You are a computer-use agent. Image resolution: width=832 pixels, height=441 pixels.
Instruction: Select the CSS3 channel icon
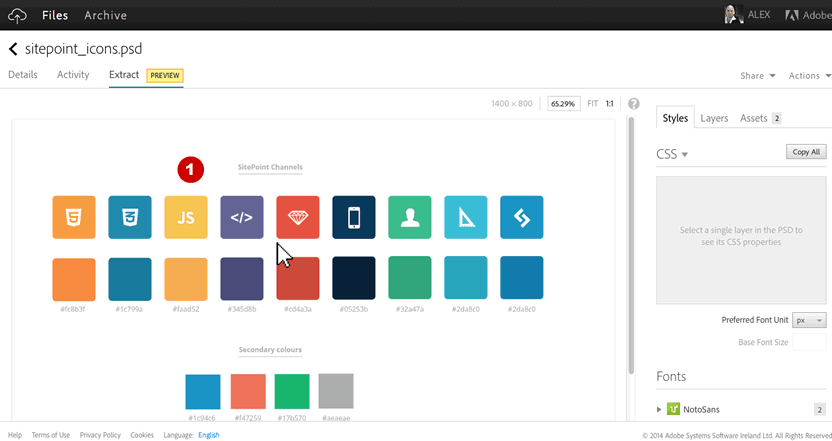click(130, 217)
